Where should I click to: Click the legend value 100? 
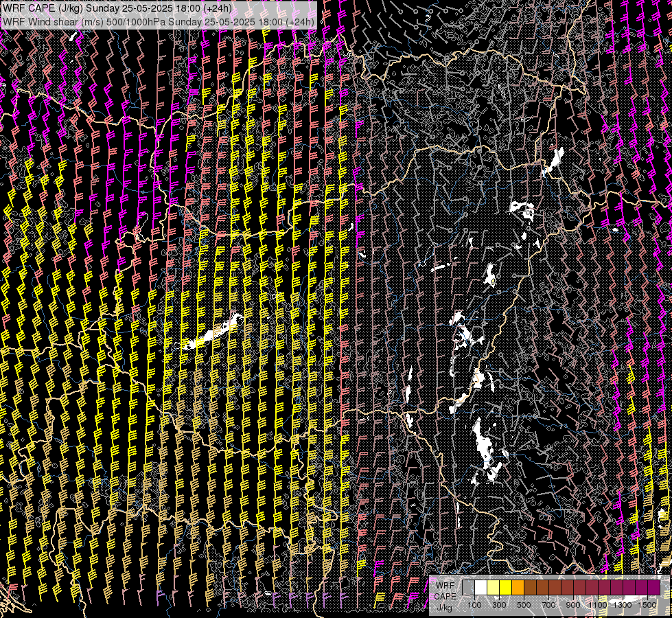coord(474,605)
